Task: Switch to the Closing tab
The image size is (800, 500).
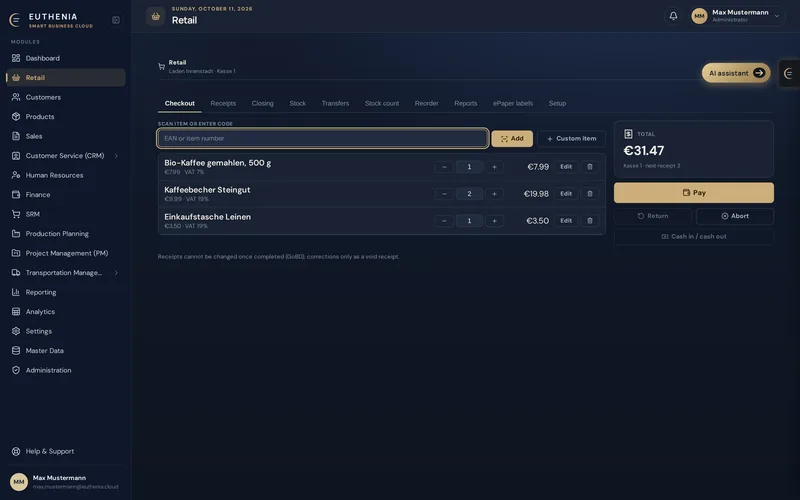Action: [262, 104]
